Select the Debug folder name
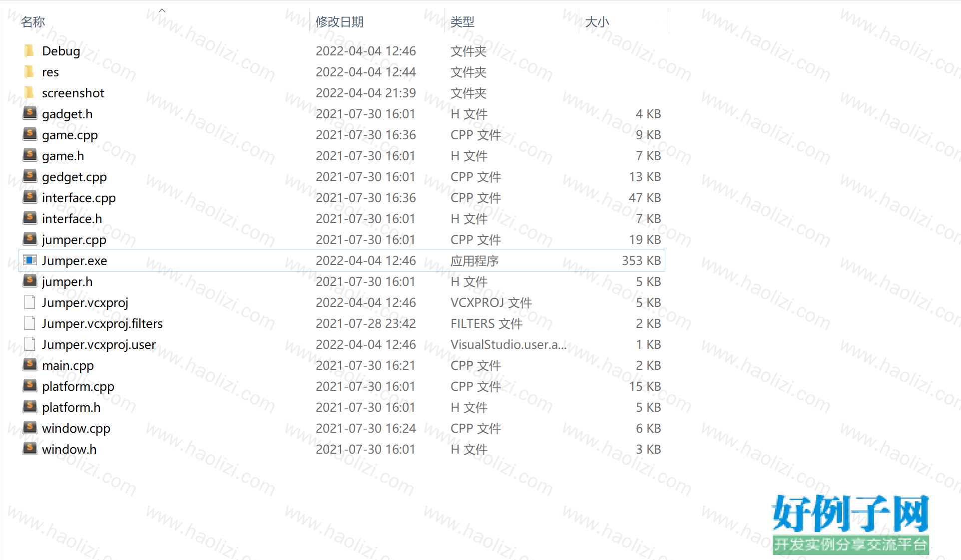Viewport: 961px width, 560px height. (61, 51)
